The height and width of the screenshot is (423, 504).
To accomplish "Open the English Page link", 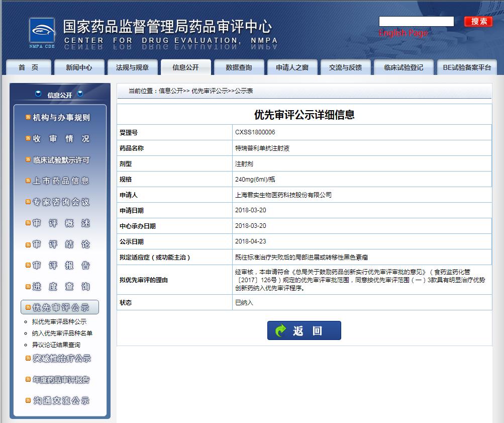I will (403, 33).
